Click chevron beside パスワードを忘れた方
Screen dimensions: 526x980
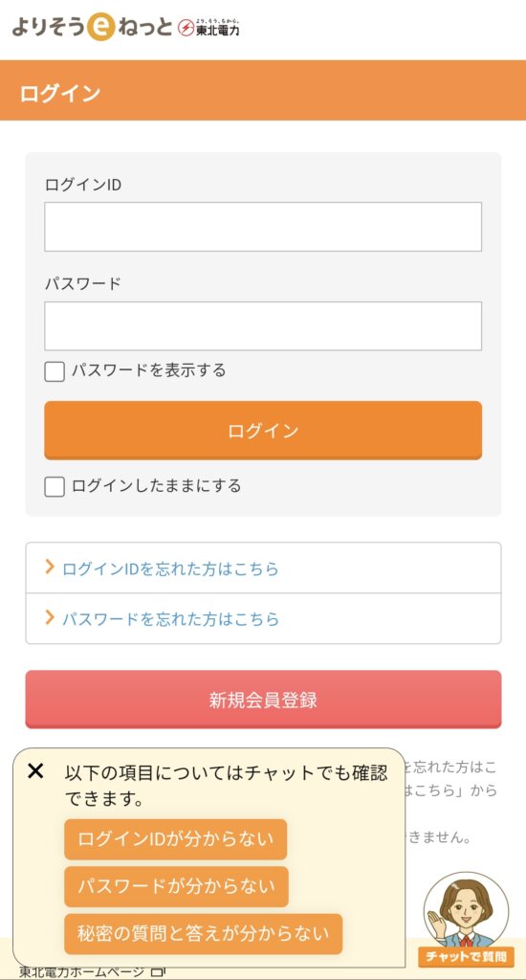(50, 617)
